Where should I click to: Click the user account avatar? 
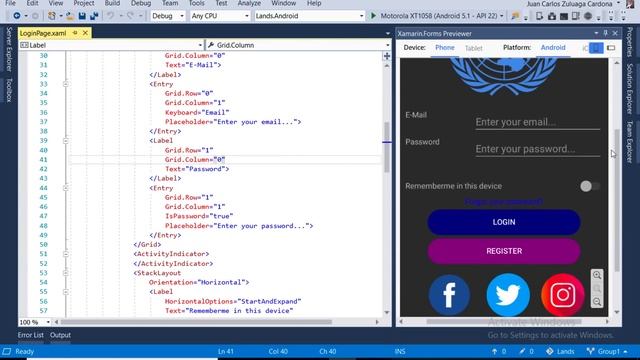click(631, 4)
